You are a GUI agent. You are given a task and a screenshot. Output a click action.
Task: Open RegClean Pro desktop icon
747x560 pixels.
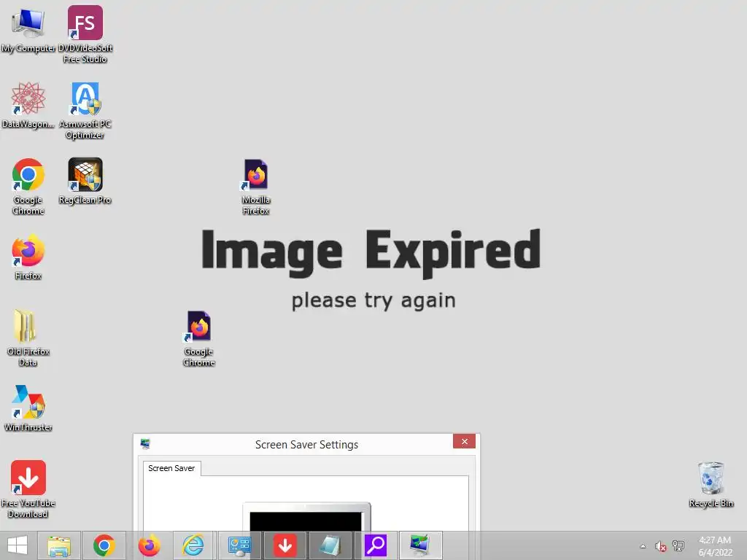coord(85,181)
